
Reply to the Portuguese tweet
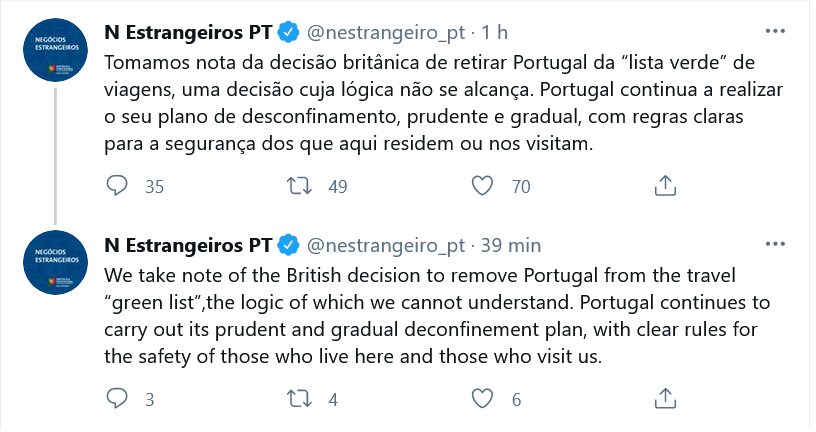click(117, 186)
